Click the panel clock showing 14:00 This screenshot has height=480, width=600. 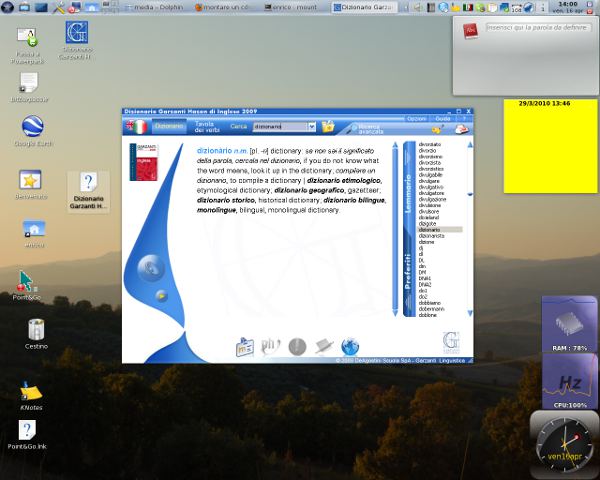[x=567, y=7]
